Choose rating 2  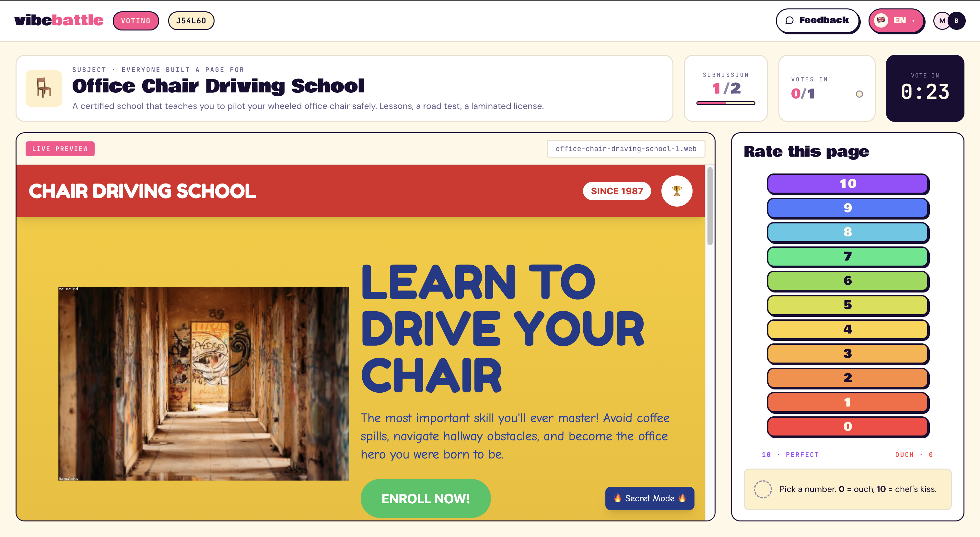coord(847,378)
